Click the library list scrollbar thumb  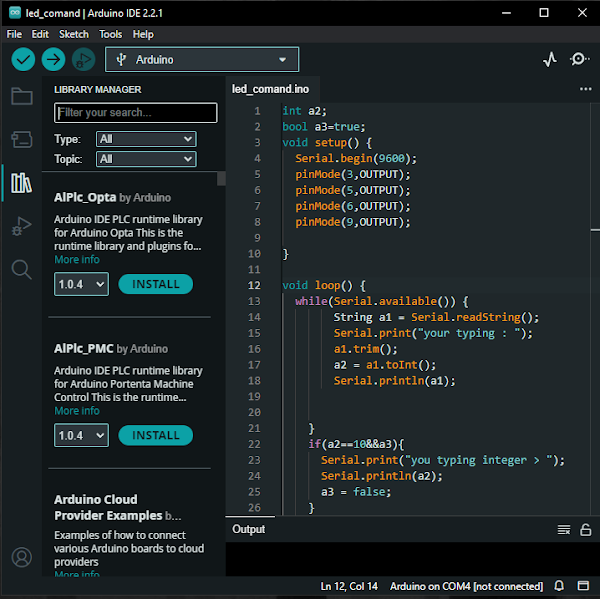221,179
